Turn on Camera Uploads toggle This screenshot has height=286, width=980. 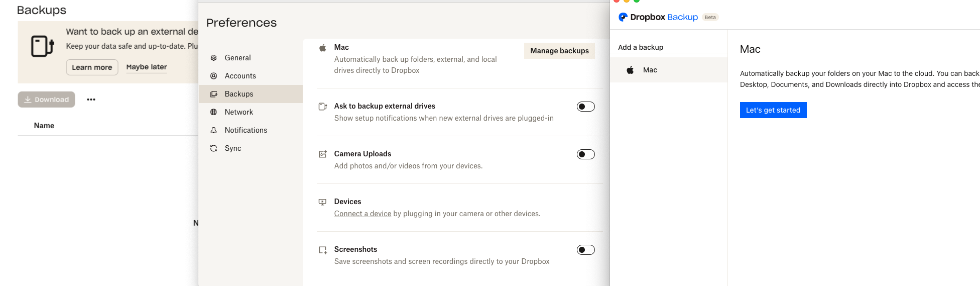(585, 154)
